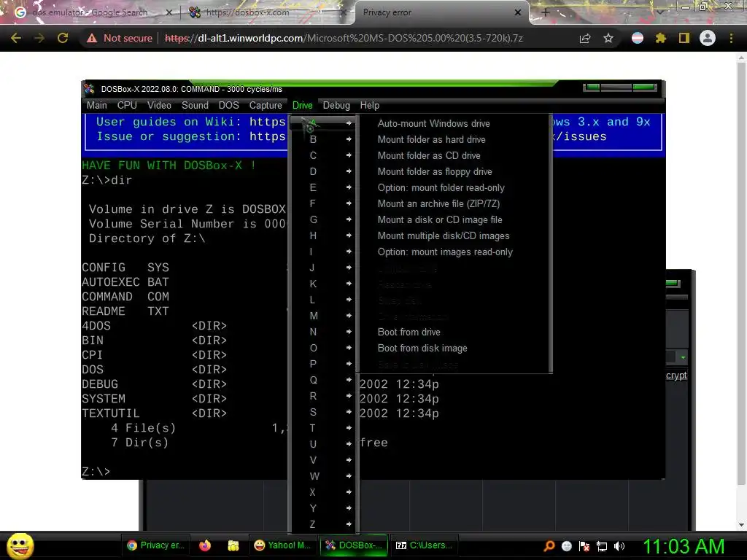The width and height of the screenshot is (747, 560).
Task: Expand drive G submenu
Action: coord(323,219)
